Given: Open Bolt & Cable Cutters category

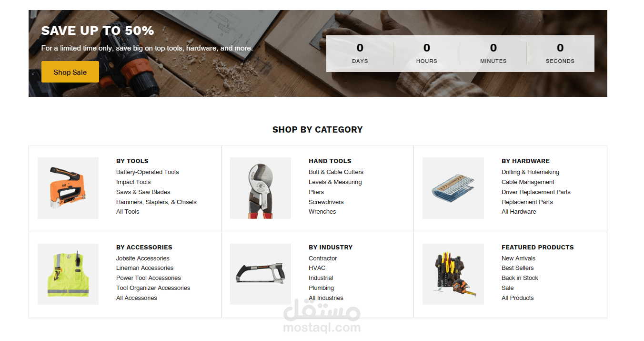Looking at the screenshot, I should pyautogui.click(x=336, y=172).
